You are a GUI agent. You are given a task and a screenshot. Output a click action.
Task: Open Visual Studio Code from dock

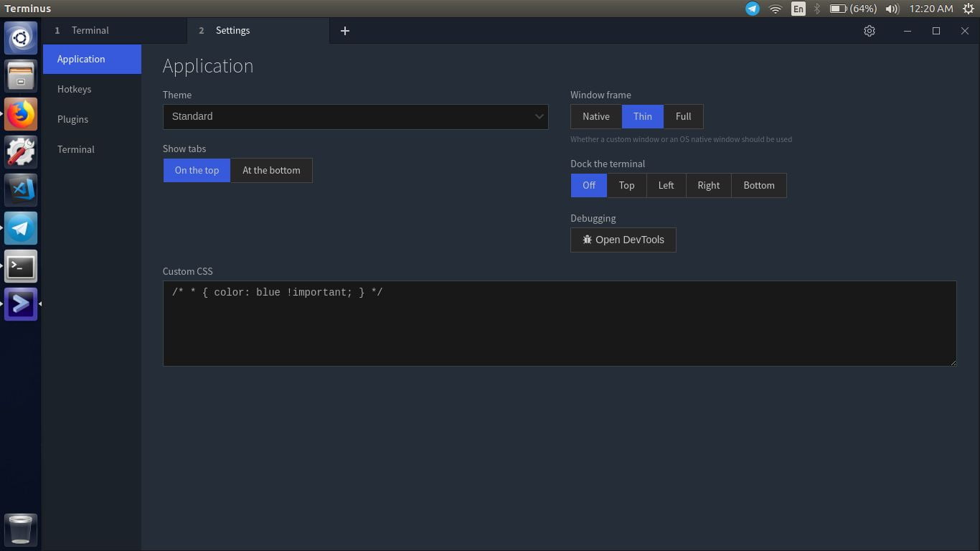pos(21,189)
